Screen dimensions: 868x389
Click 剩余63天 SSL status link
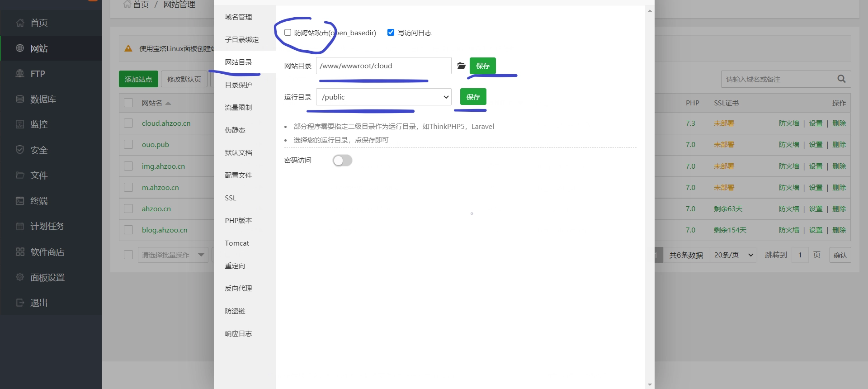click(x=728, y=209)
